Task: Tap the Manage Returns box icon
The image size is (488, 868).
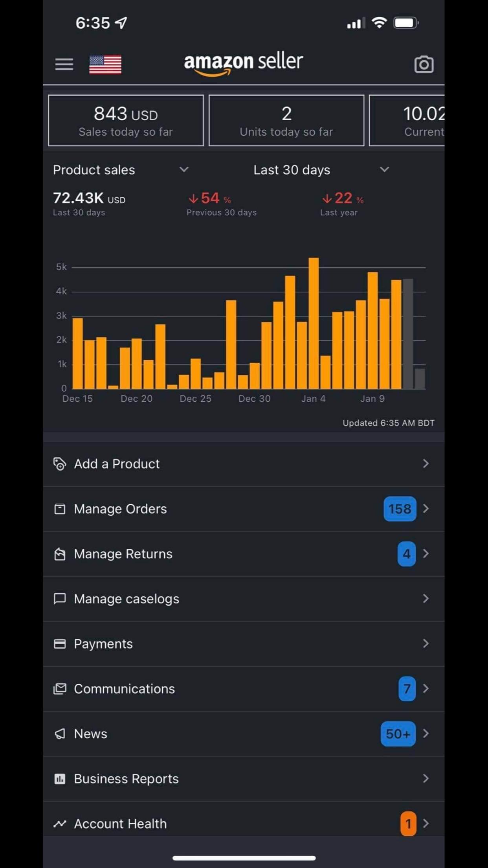Action: click(60, 554)
